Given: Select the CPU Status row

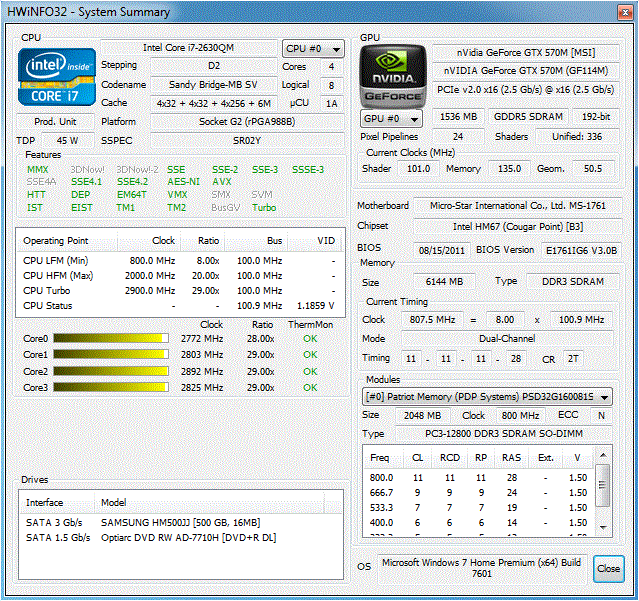Looking at the screenshot, I should click(x=180, y=306).
